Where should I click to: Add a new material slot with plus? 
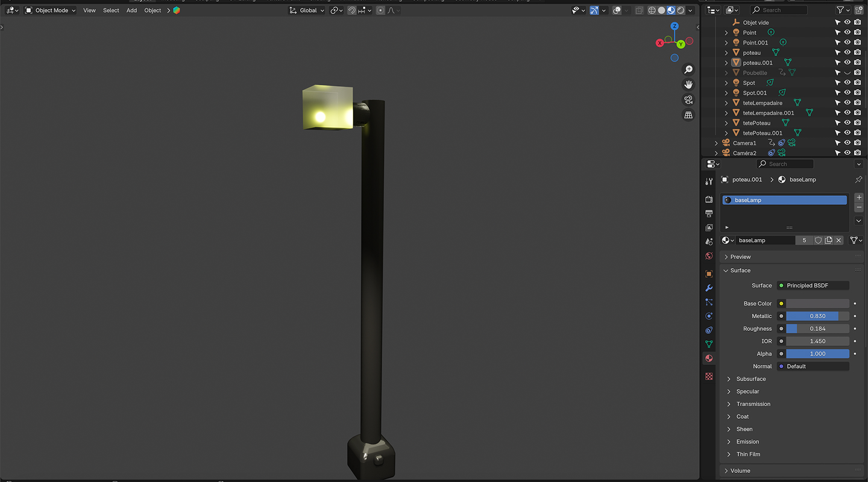coord(859,198)
